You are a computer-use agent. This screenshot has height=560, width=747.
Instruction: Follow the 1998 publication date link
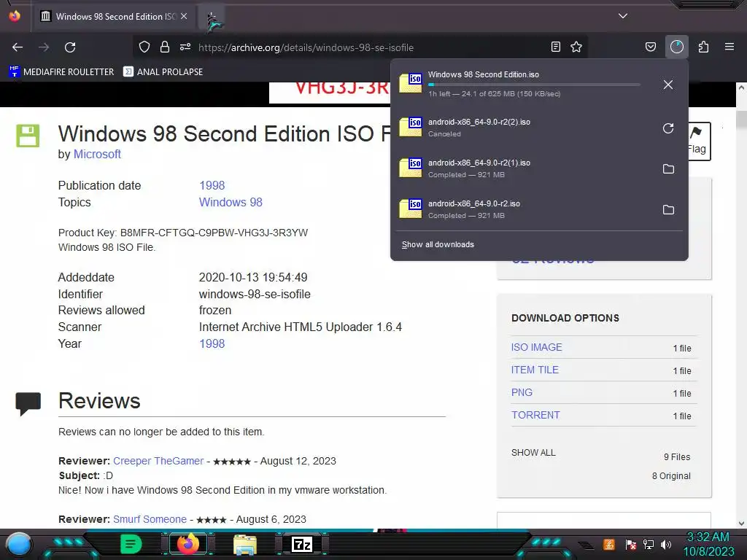coord(212,185)
